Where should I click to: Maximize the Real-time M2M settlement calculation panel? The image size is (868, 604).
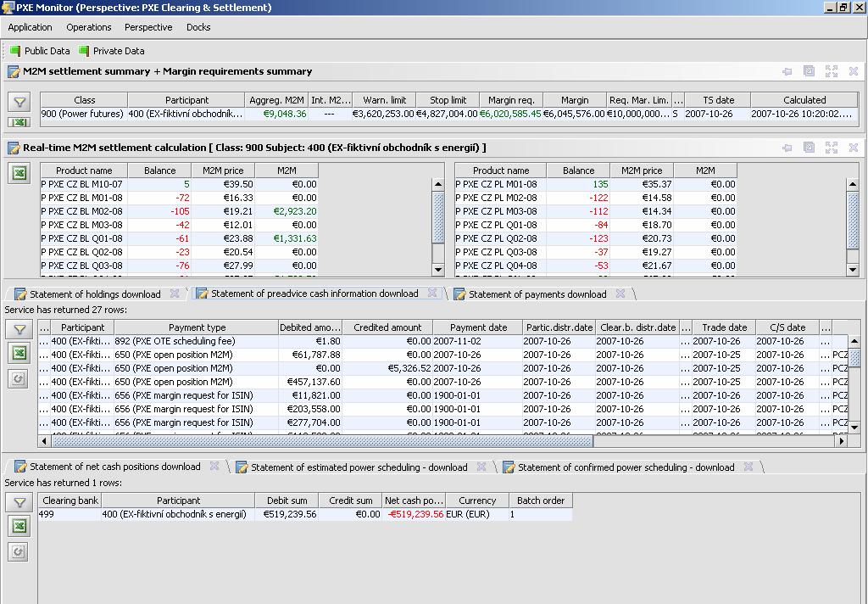[832, 148]
